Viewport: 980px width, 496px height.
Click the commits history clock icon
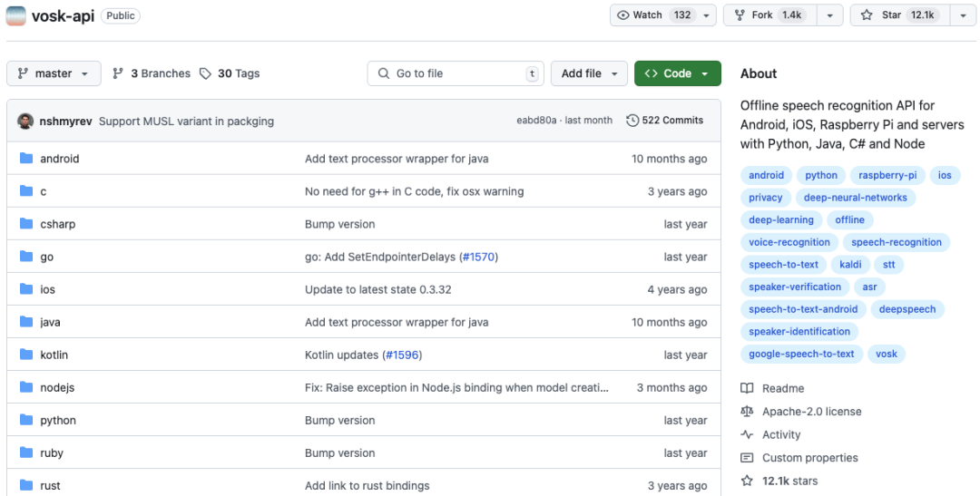632,121
